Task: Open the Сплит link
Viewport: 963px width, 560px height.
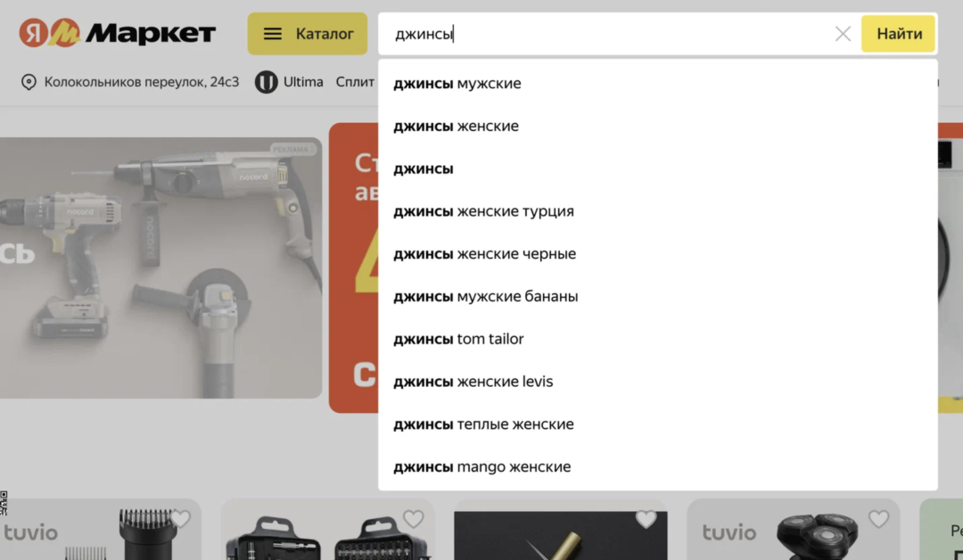Action: (355, 82)
